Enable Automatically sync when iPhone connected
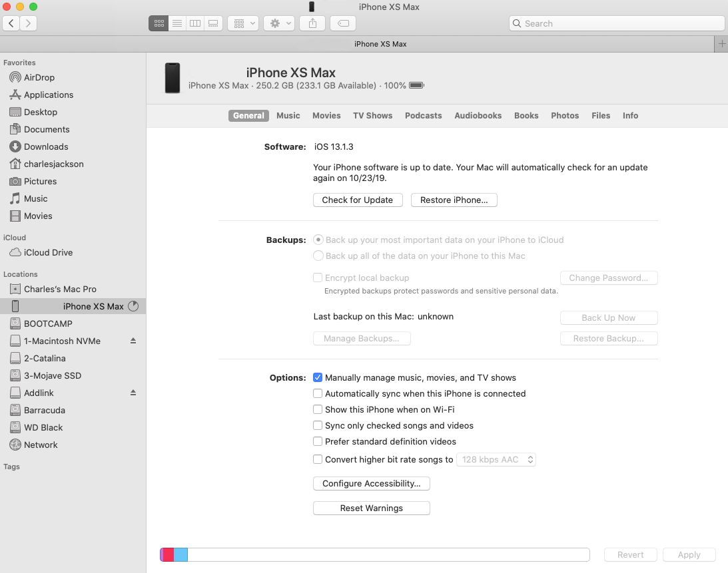Screen dimensions: 728x573 tap(318, 393)
